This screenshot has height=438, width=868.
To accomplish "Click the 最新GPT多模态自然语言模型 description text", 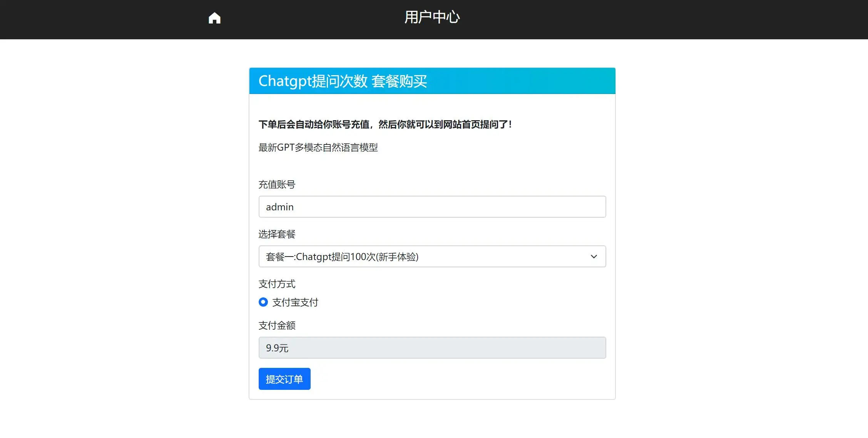I will click(318, 148).
